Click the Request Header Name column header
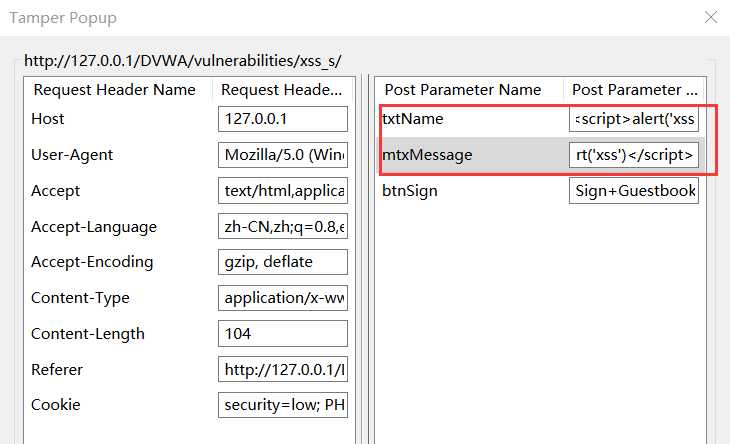The image size is (730, 444). [118, 90]
